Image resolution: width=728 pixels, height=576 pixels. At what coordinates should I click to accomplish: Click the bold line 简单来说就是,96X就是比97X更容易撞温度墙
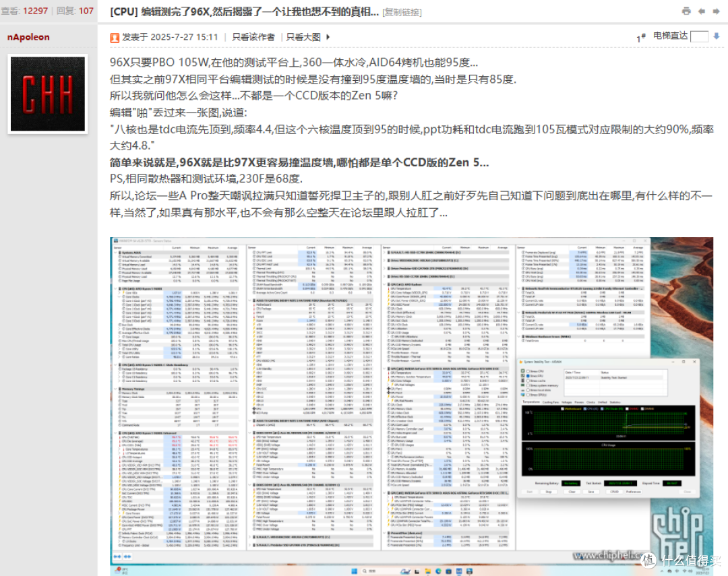click(299, 162)
